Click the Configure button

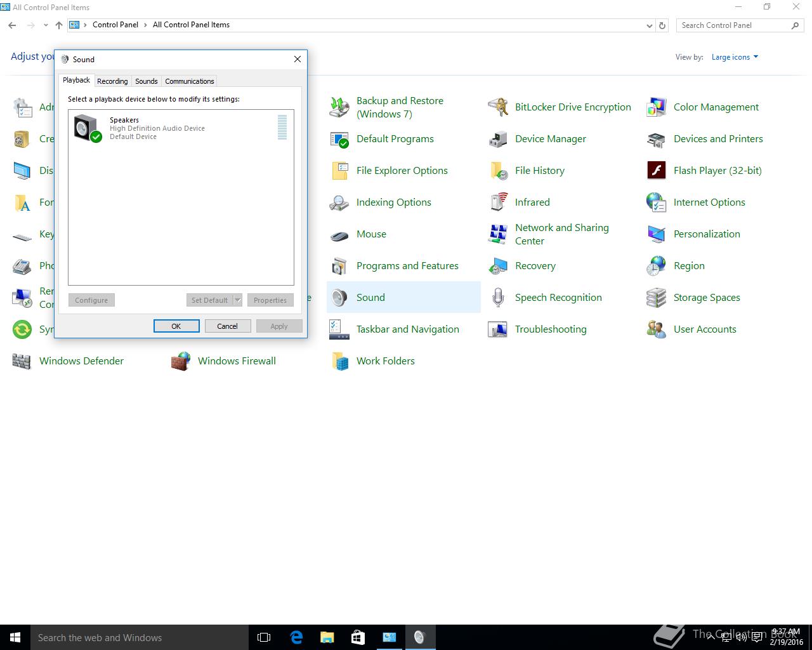click(x=91, y=300)
